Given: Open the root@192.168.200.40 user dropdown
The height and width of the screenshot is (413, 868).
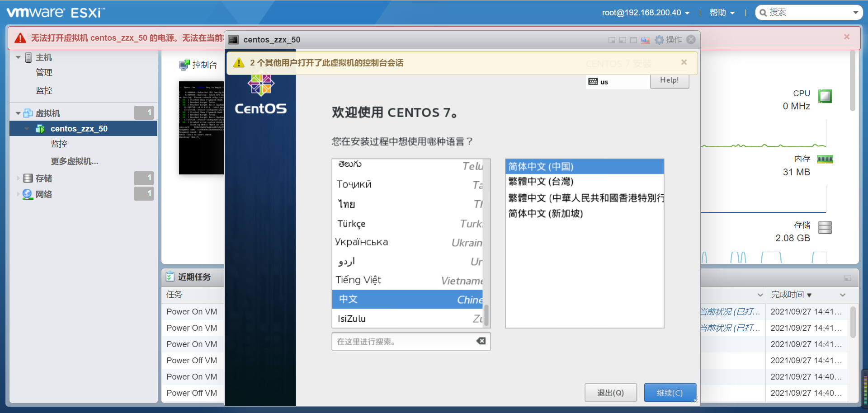Looking at the screenshot, I should pyautogui.click(x=646, y=13).
